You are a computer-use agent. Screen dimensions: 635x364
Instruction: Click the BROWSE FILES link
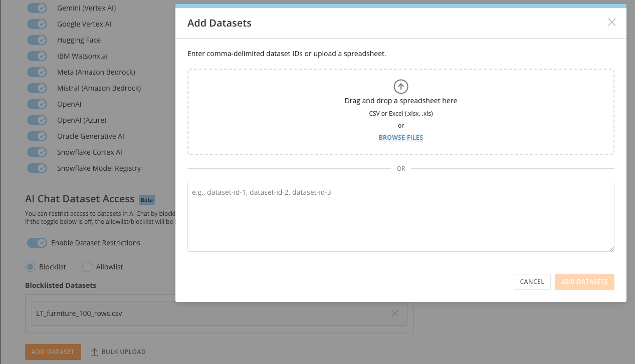point(401,138)
